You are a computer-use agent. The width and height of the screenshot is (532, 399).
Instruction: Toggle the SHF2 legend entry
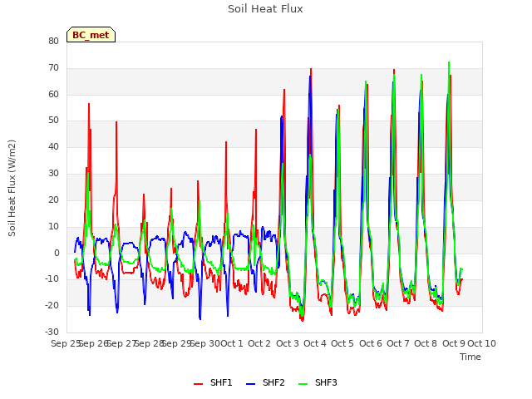(265, 382)
